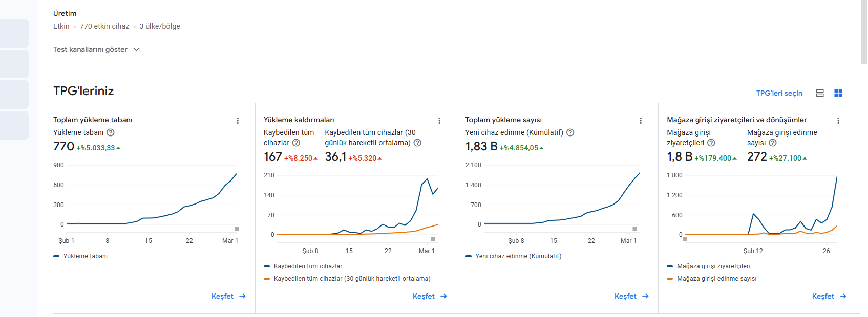
Task: Show help for Yeni cihaz edinme metric
Action: click(x=570, y=132)
